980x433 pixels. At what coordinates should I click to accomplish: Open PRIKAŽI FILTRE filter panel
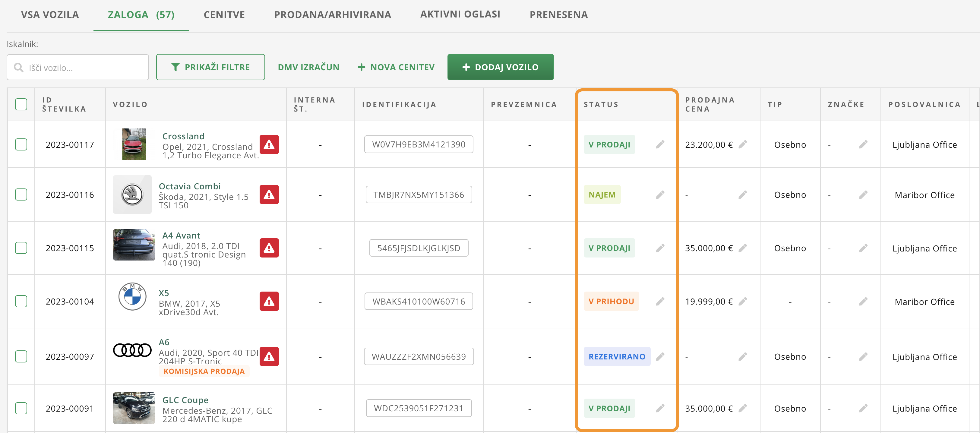[x=210, y=67]
